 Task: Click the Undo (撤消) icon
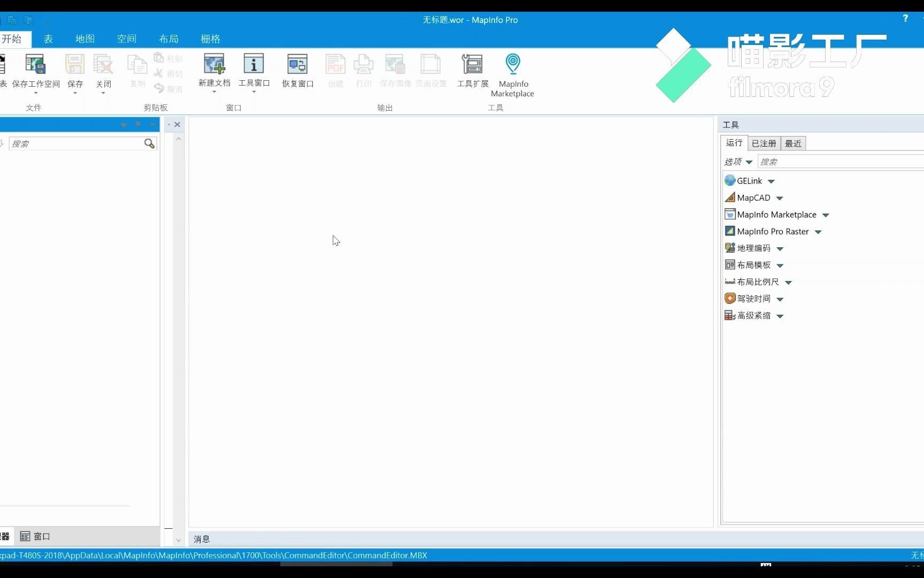click(x=159, y=88)
